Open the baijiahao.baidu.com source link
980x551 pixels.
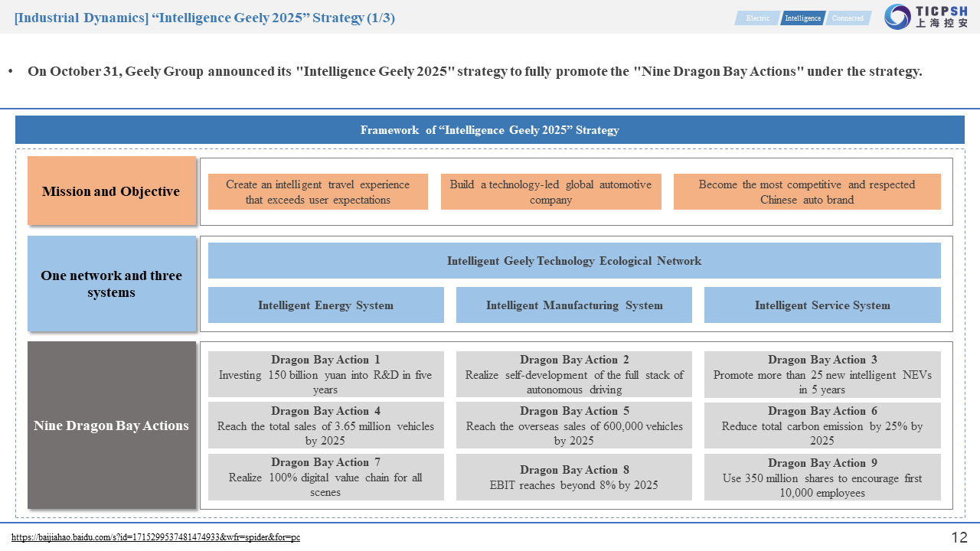tap(155, 537)
